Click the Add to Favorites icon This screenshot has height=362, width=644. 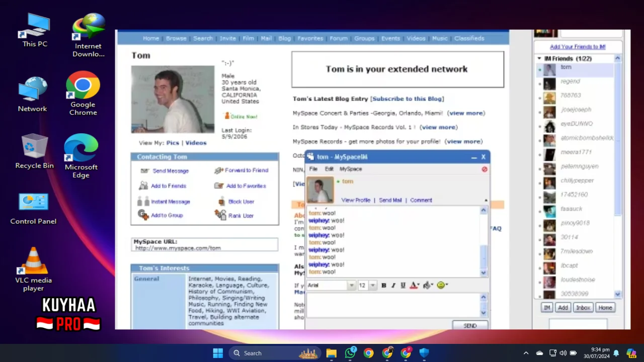pyautogui.click(x=219, y=186)
